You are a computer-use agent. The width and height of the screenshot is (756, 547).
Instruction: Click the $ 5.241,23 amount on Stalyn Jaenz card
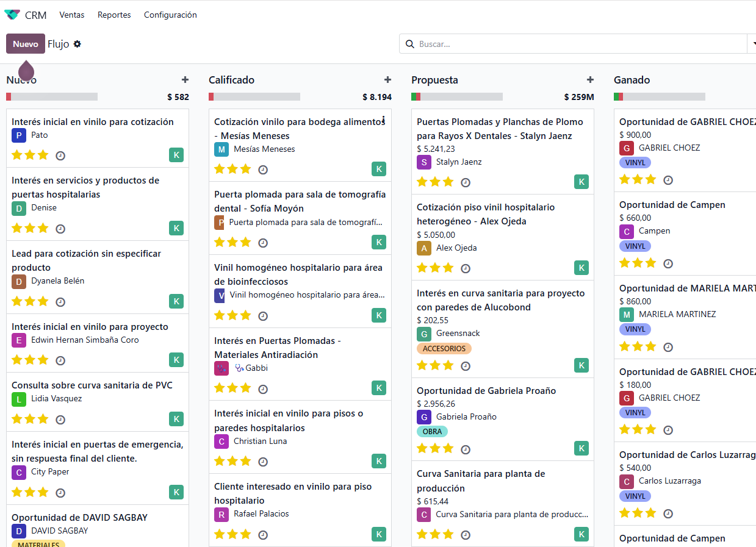point(436,149)
